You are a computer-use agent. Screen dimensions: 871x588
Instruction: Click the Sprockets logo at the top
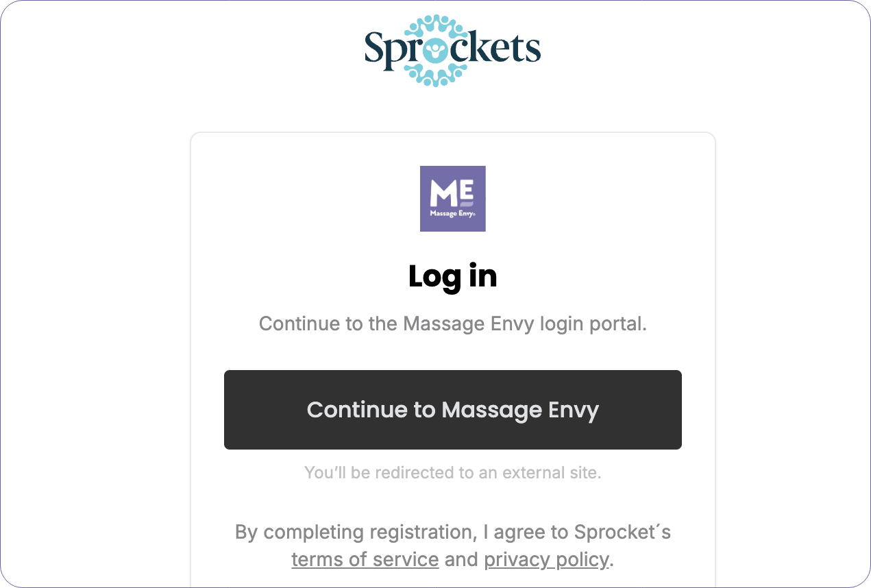pos(452,50)
